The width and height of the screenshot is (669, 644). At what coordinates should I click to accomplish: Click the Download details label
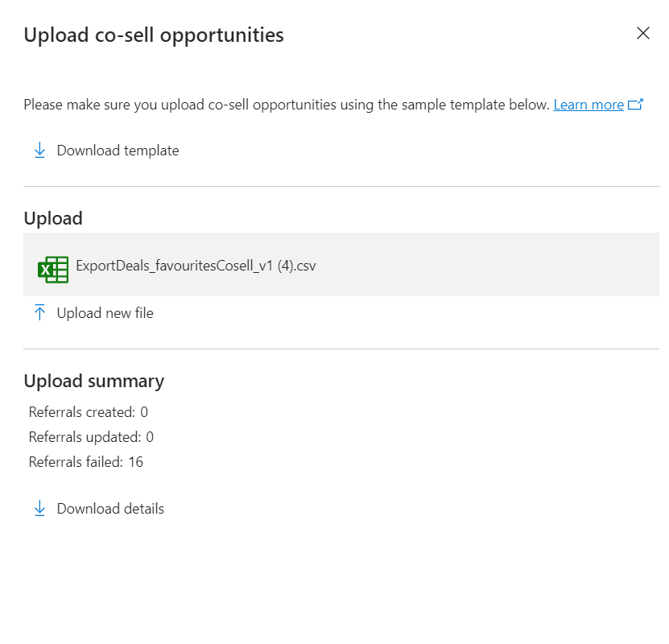pos(110,509)
